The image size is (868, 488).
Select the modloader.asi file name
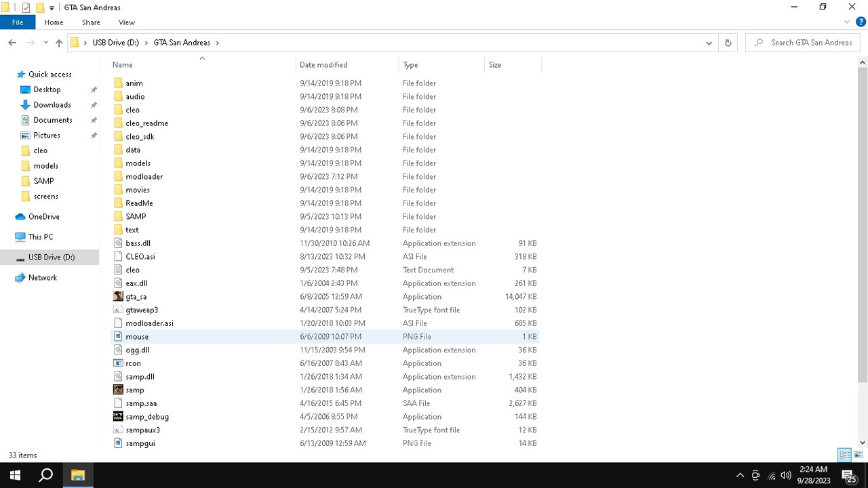149,323
